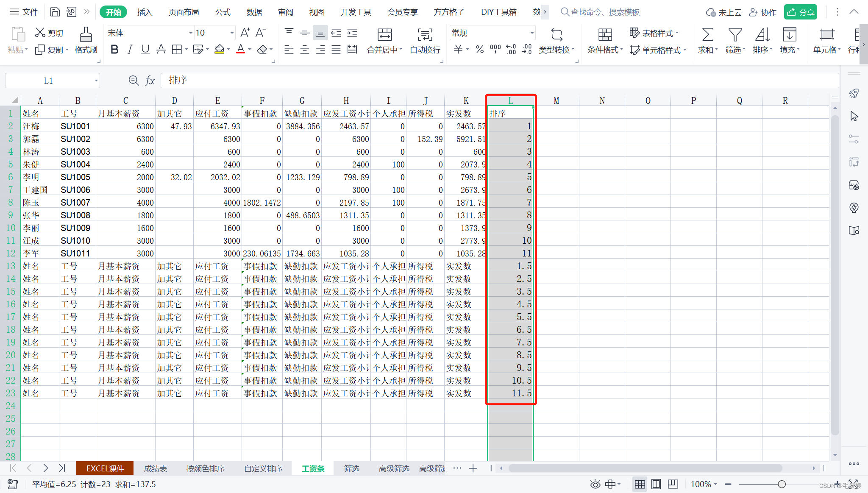Viewport: 868px width, 493px height.
Task: Click the green 分享 button
Action: tap(800, 12)
